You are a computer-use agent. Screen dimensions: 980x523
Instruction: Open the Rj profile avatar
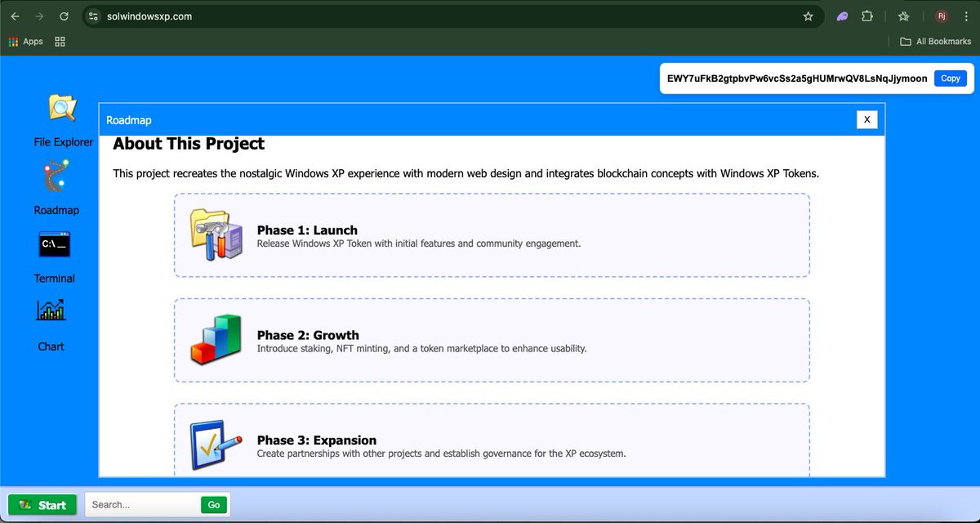(x=942, y=16)
